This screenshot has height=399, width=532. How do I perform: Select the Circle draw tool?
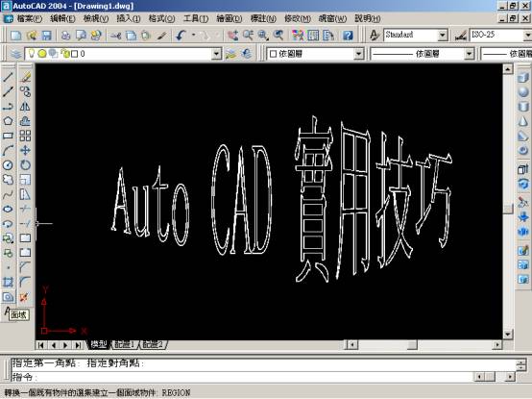(x=8, y=165)
